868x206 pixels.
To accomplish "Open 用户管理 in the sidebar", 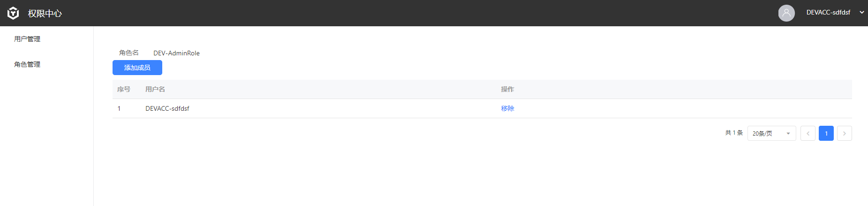I will (x=27, y=39).
